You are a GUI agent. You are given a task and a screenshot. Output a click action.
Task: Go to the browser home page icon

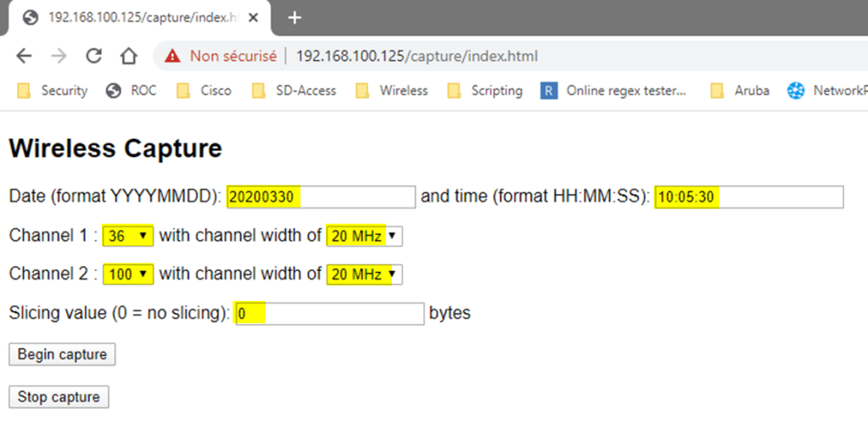pyautogui.click(x=128, y=56)
